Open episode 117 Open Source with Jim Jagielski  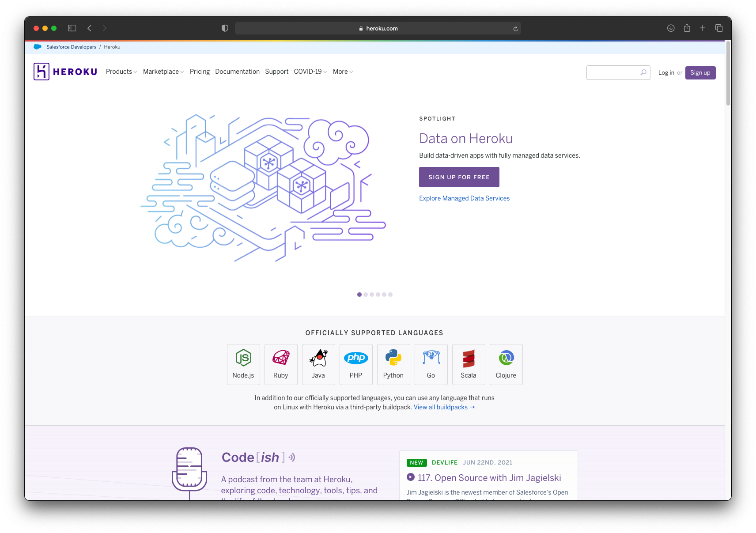(x=489, y=478)
